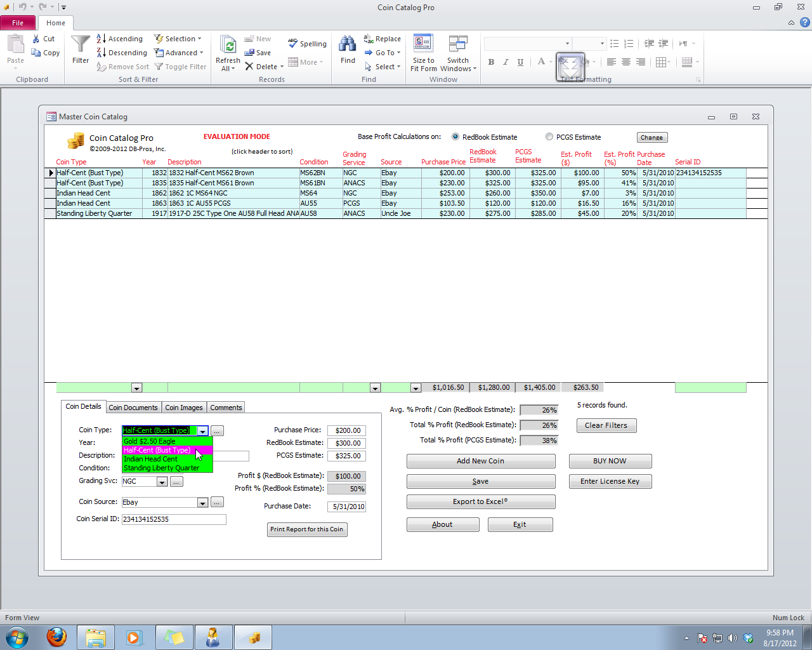Click ellipsis button beside Coin Type
Image resolution: width=812 pixels, height=650 pixels.
click(x=217, y=431)
